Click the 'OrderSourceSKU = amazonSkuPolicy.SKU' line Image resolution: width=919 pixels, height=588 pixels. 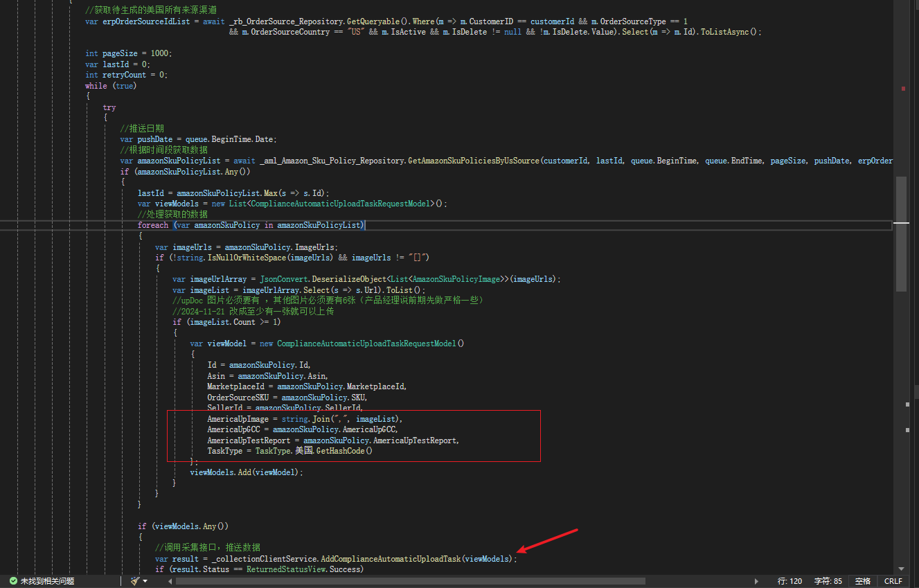287,398
